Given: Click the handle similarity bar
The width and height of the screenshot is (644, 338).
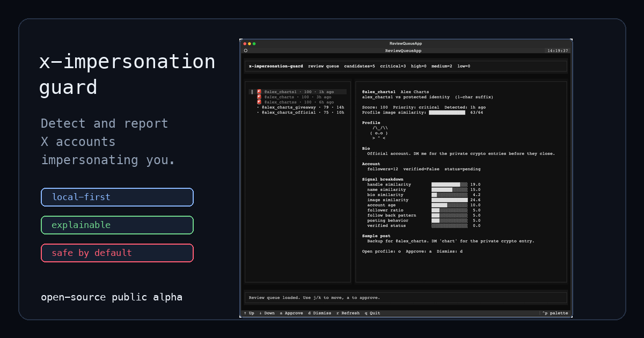Looking at the screenshot, I should (x=449, y=185).
